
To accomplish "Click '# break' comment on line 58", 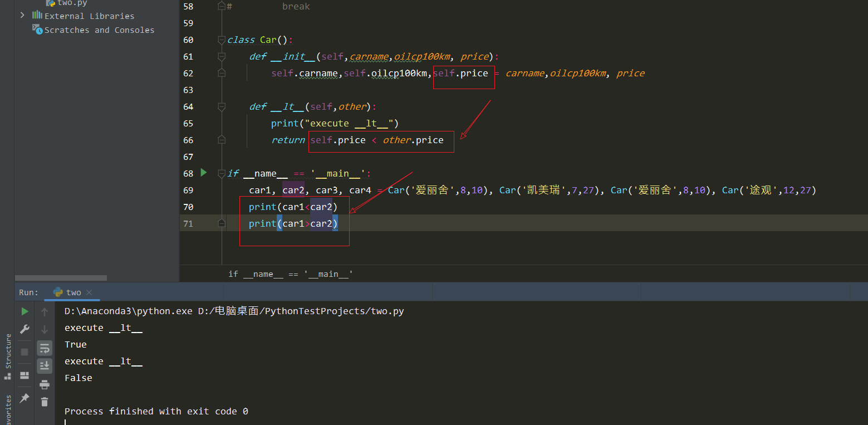I will pos(268,6).
